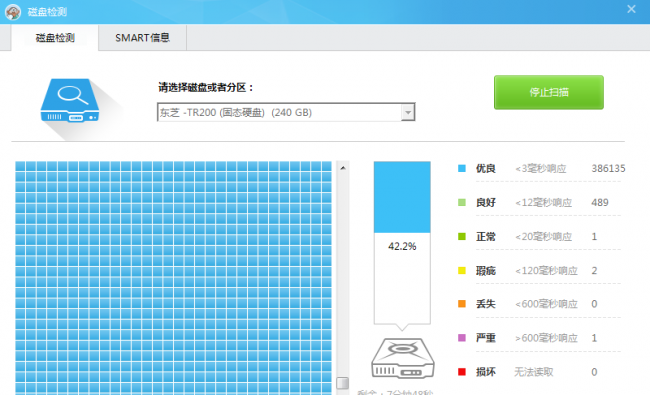Click the 停止扫描 button

(x=548, y=92)
